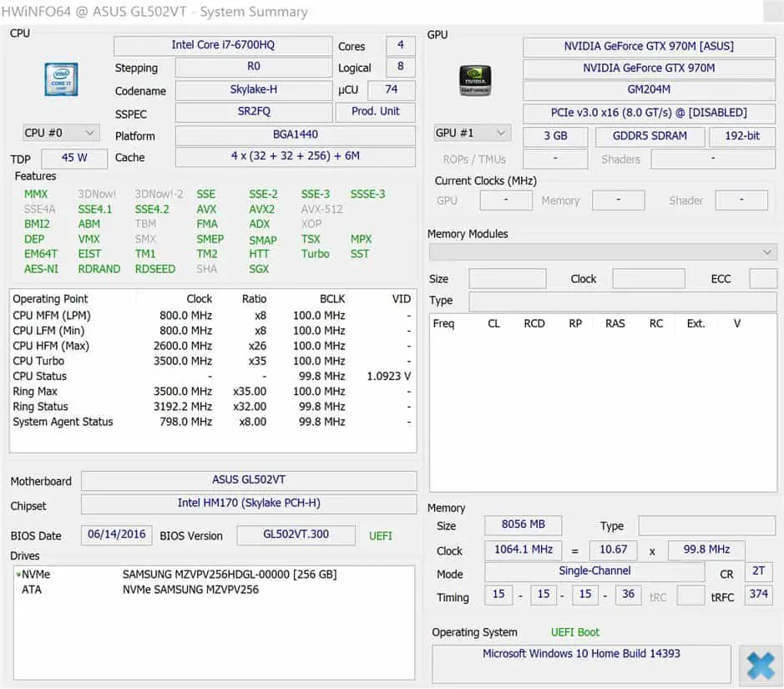Click the 45 W TDP field
This screenshot has height=689, width=784.
pyautogui.click(x=74, y=158)
